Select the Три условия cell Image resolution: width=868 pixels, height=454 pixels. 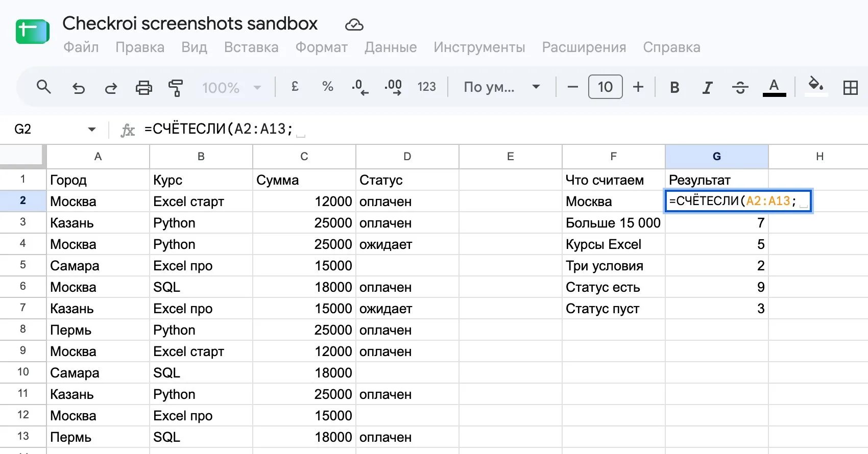[614, 266]
